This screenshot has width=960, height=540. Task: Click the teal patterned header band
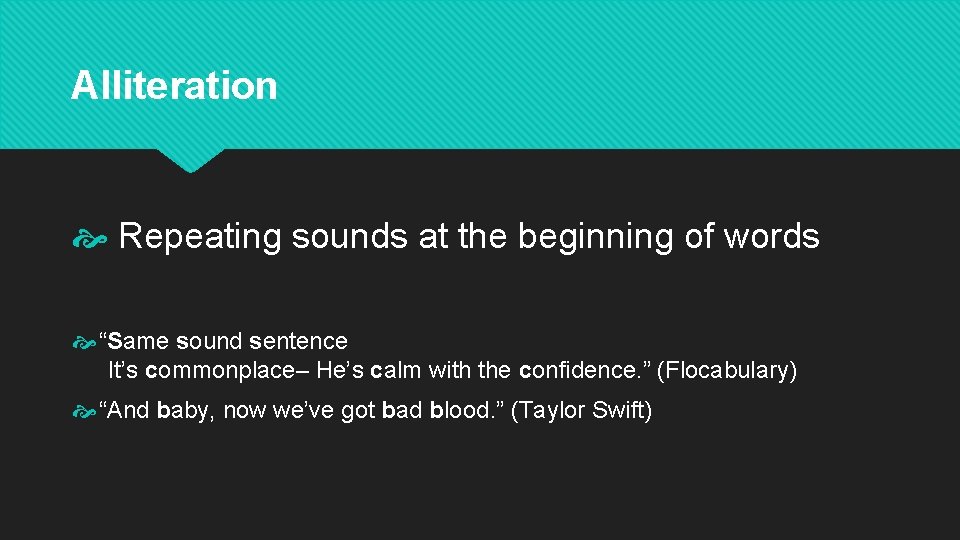(x=600, y=75)
